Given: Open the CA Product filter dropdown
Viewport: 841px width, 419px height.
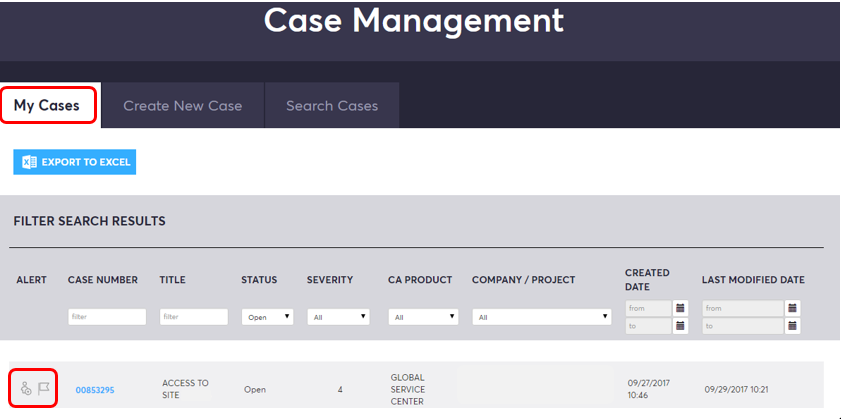Looking at the screenshot, I should pyautogui.click(x=423, y=317).
